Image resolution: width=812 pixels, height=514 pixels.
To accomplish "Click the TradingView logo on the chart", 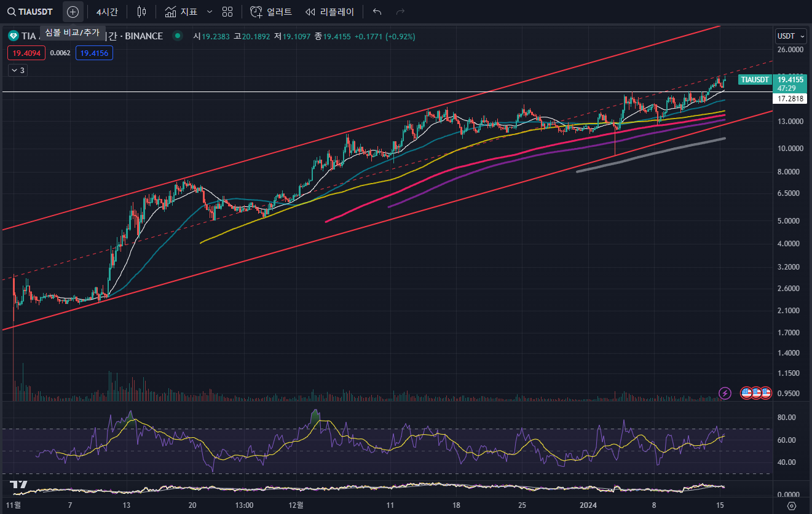I will point(18,485).
